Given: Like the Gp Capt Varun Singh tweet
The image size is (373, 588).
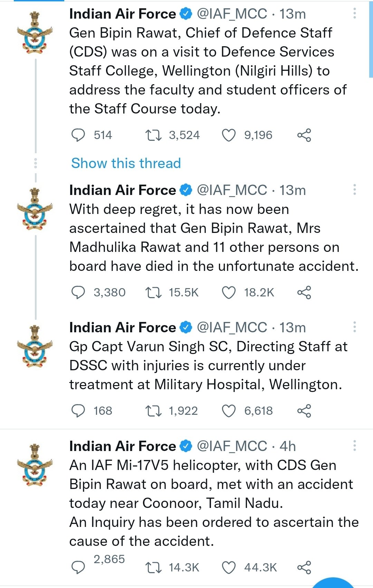Looking at the screenshot, I should click(229, 411).
